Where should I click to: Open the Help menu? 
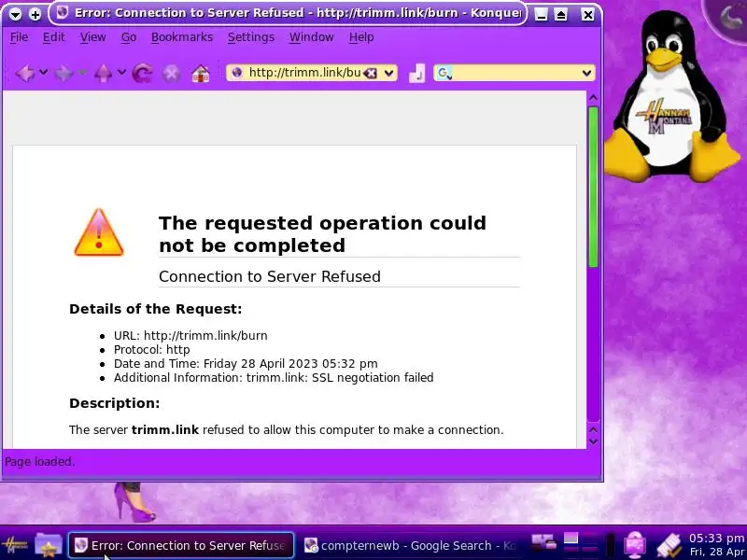pos(361,37)
